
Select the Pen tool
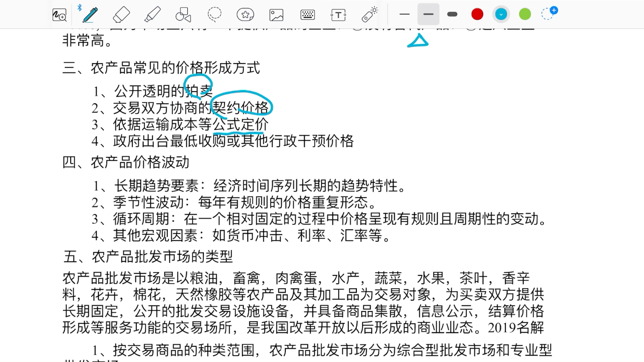pos(90,14)
